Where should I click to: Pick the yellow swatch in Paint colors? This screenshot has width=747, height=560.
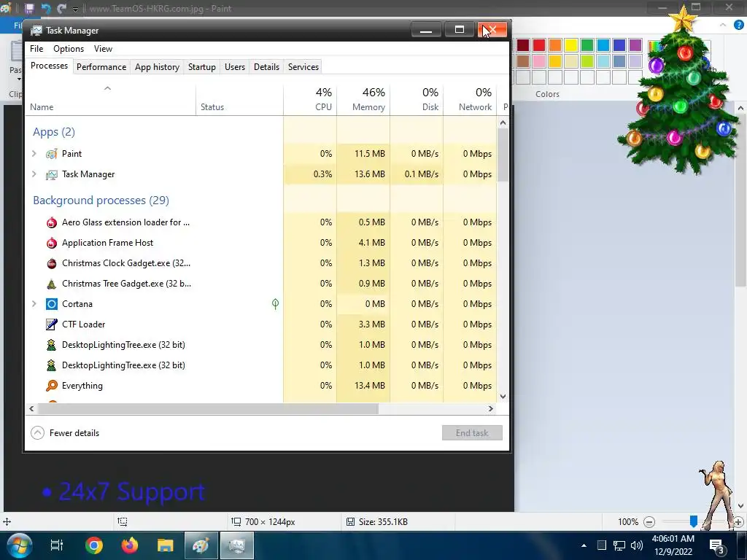tap(571, 45)
